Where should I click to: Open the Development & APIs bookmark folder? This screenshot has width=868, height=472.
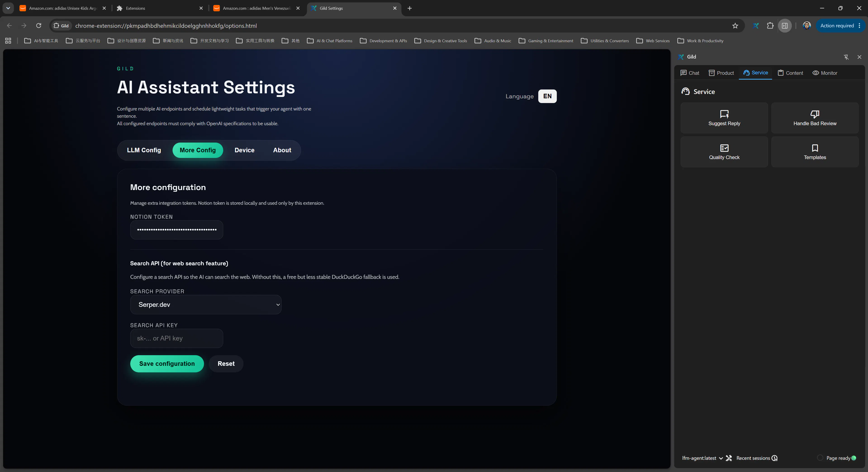[x=383, y=41]
